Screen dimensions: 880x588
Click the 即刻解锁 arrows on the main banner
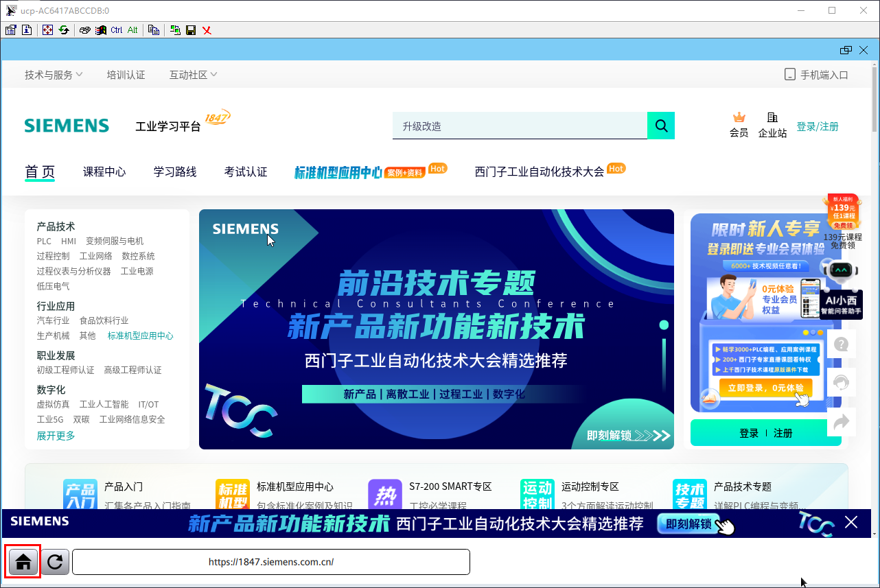point(628,436)
